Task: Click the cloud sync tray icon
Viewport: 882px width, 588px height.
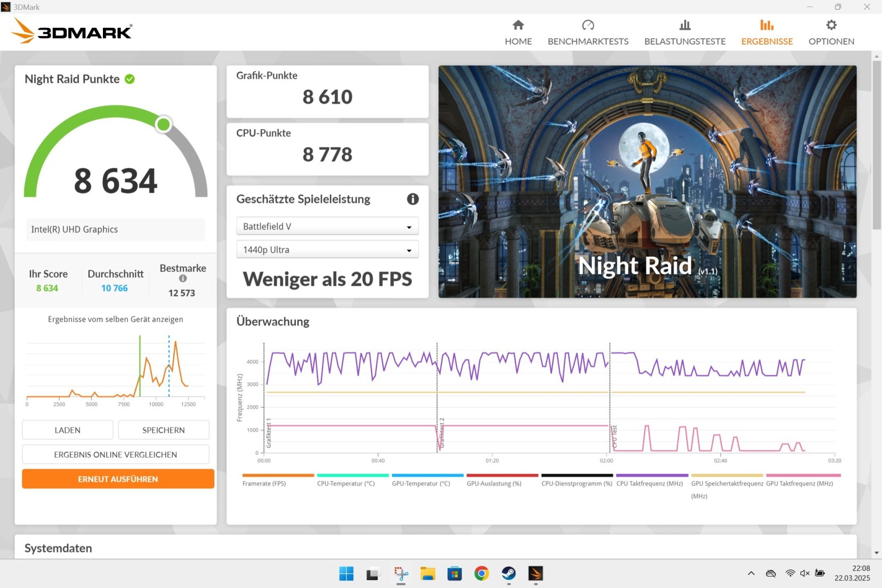Action: [771, 573]
